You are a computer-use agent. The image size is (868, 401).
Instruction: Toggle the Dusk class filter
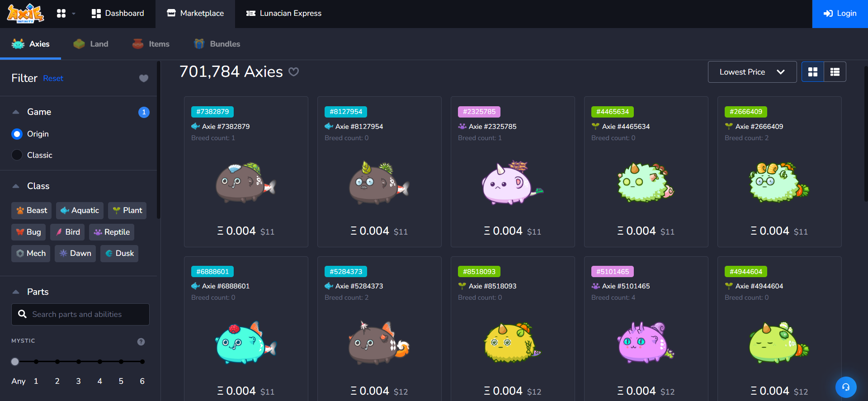click(119, 253)
